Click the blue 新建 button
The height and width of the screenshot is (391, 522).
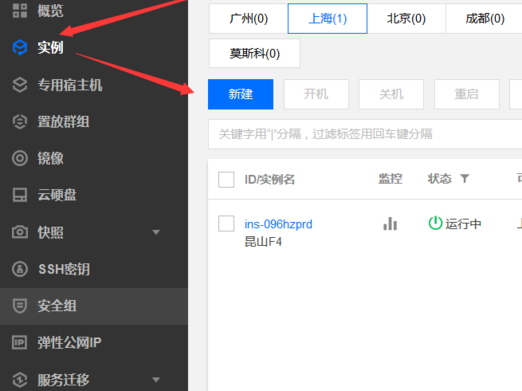pyautogui.click(x=241, y=94)
